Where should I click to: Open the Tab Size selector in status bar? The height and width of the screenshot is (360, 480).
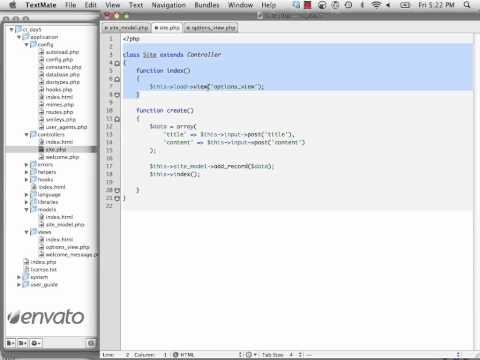pos(282,355)
